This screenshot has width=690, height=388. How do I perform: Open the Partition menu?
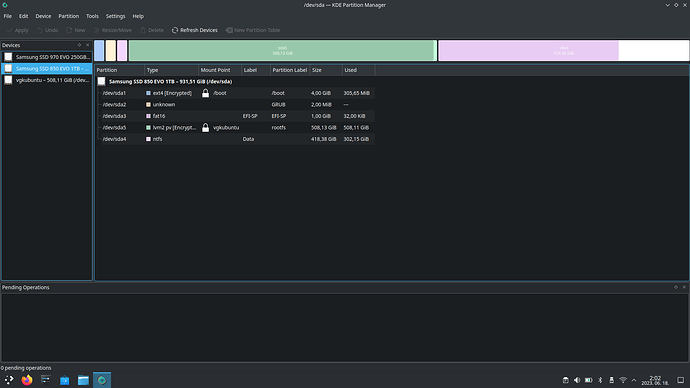69,16
